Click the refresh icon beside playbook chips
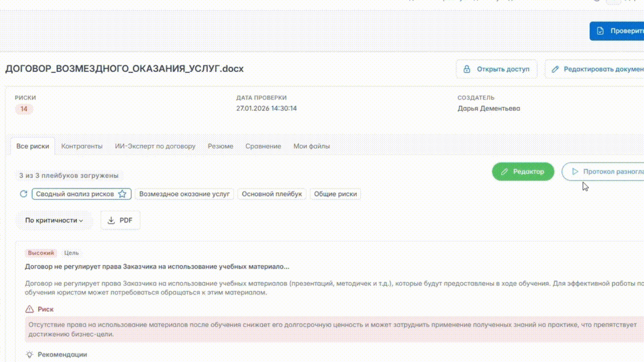 pos(23,194)
